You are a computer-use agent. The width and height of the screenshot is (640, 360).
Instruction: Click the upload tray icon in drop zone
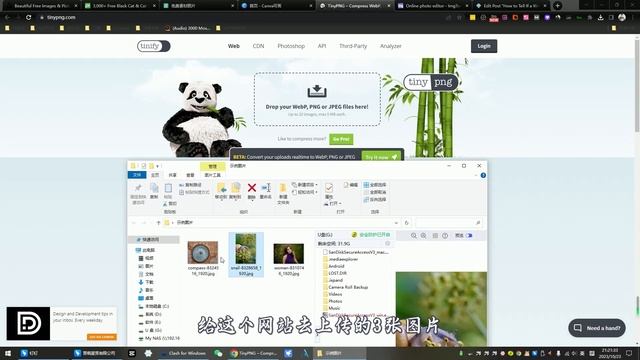coord(317,91)
